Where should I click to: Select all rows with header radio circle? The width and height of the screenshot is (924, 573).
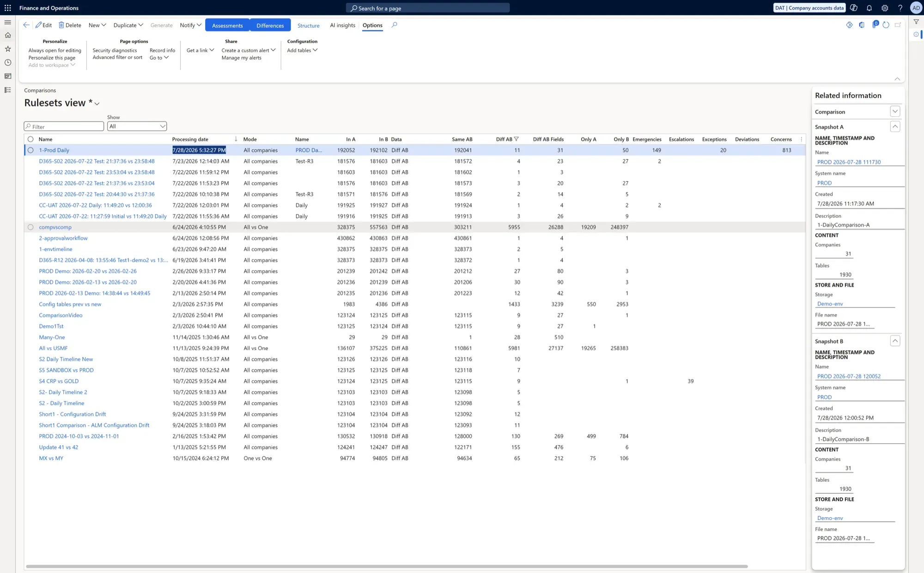30,139
